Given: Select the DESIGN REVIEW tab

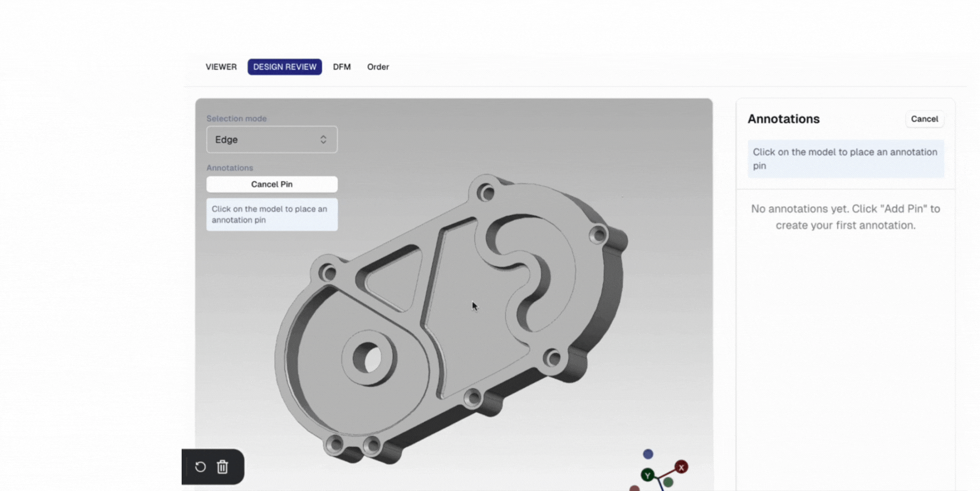Looking at the screenshot, I should 284,67.
